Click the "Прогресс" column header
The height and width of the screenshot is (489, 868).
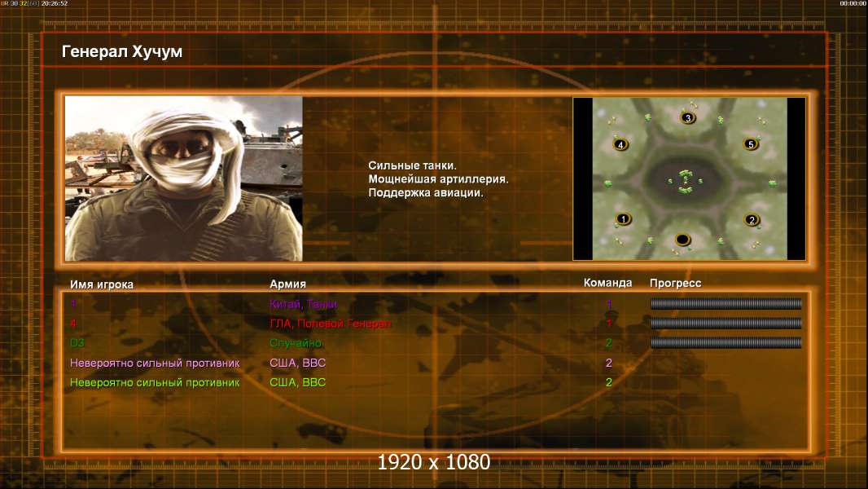[675, 284]
